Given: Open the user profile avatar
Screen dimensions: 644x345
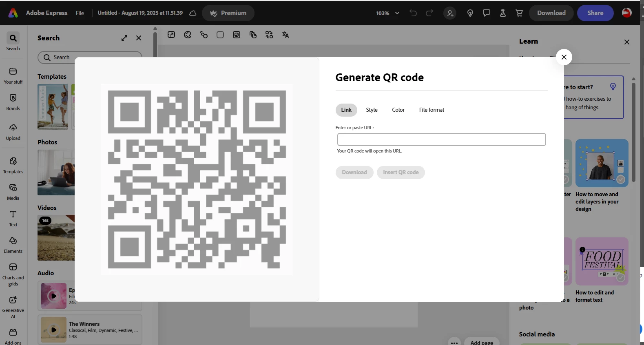Looking at the screenshot, I should click(627, 13).
